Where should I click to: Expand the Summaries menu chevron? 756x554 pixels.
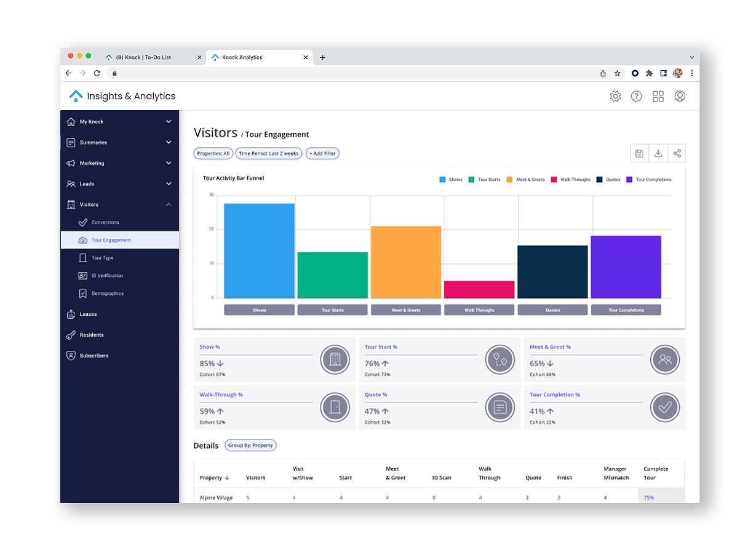point(169,142)
